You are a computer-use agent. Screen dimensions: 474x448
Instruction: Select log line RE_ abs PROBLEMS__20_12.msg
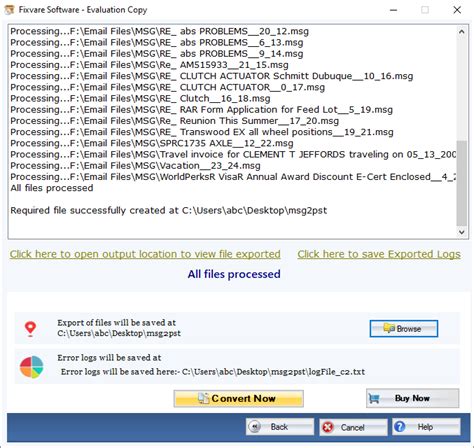point(160,31)
